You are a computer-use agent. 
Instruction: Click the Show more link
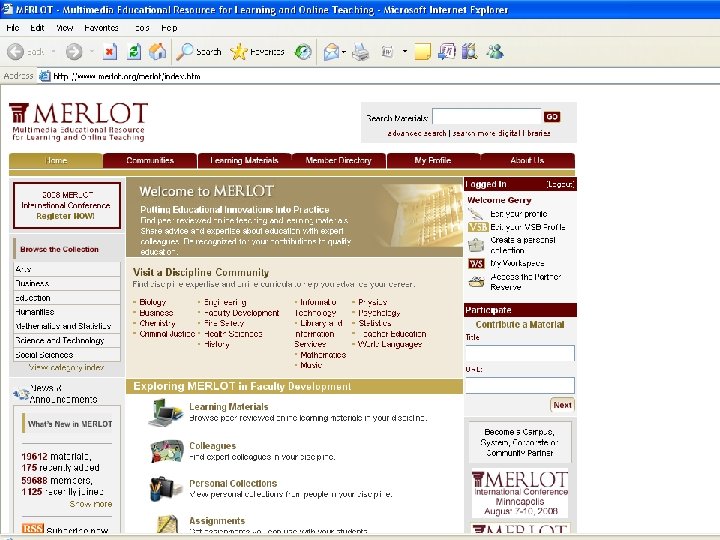click(90, 504)
